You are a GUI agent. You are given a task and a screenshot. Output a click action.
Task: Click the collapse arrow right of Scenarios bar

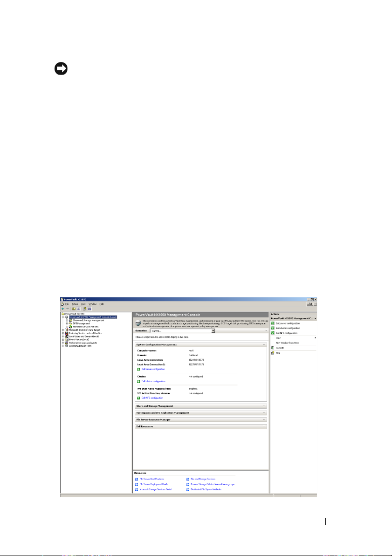266,330
